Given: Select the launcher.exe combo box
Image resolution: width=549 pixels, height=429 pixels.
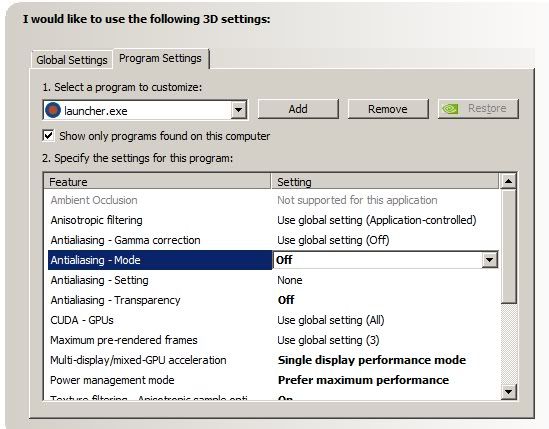Looking at the screenshot, I should (x=145, y=110).
